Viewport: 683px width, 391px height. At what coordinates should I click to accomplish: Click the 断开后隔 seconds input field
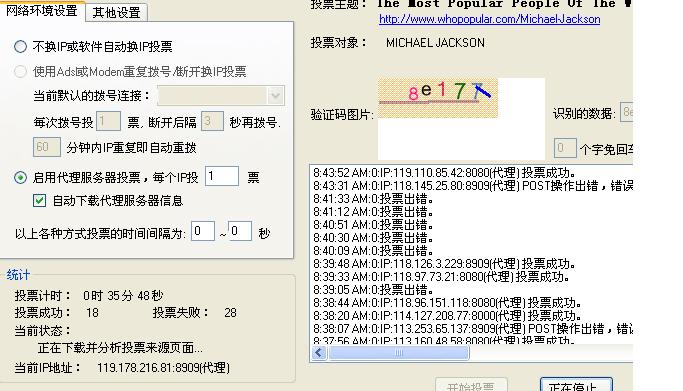point(213,121)
